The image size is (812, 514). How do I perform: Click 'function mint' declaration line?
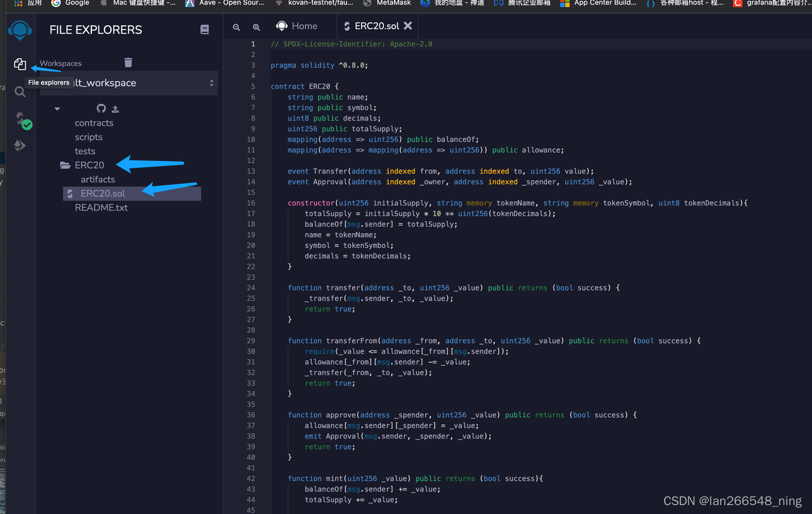416,479
